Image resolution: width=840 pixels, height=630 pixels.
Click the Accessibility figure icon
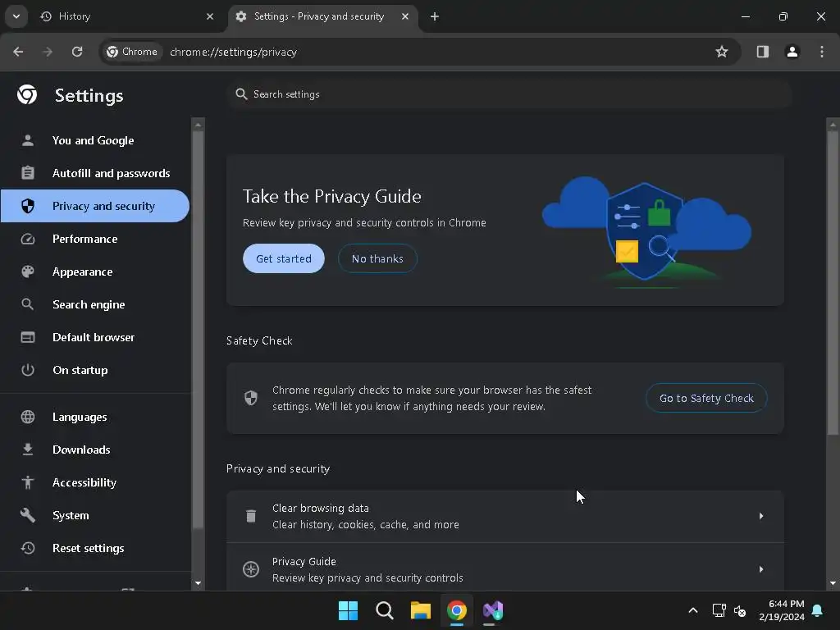[27, 482]
